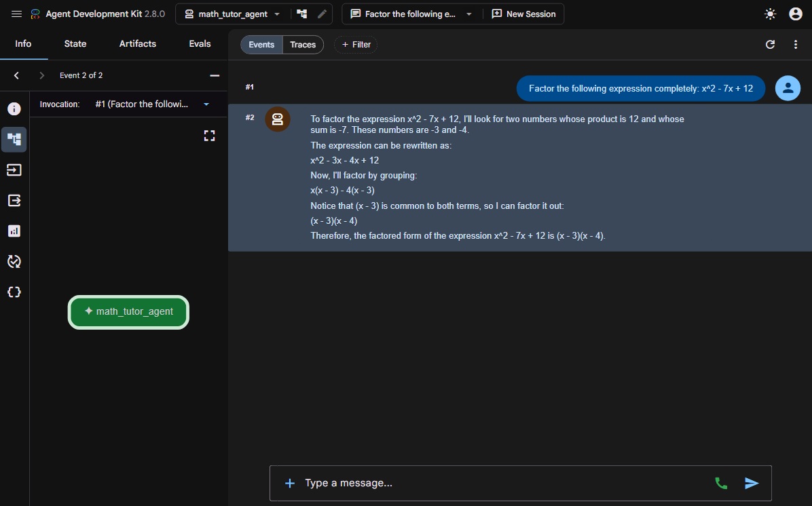Open the Artifacts tab
Viewport: 812px width, 506px height.
coord(137,44)
